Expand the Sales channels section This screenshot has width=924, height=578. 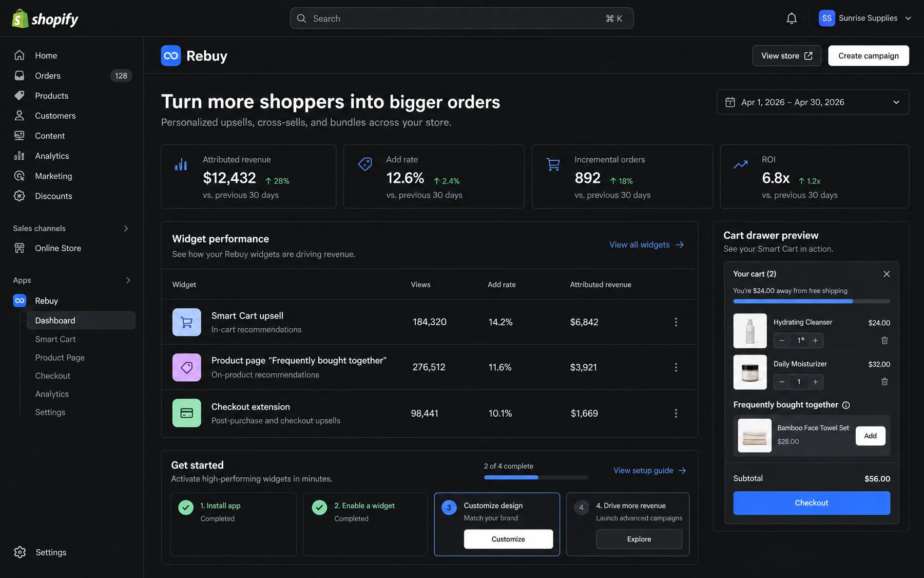tap(126, 228)
